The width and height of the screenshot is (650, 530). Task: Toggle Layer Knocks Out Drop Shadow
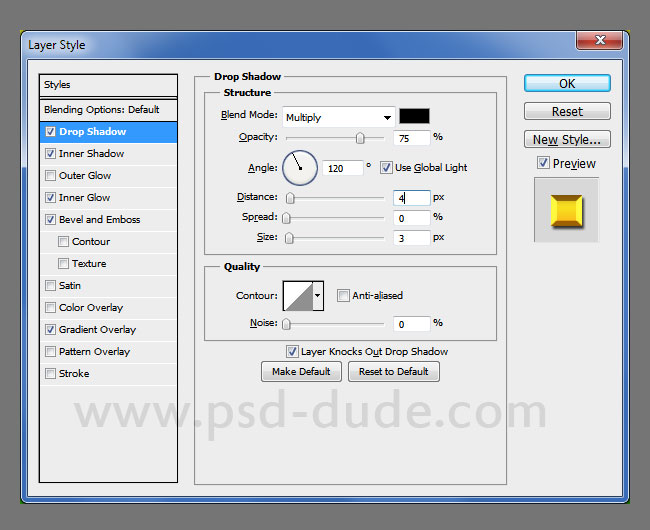coord(292,351)
